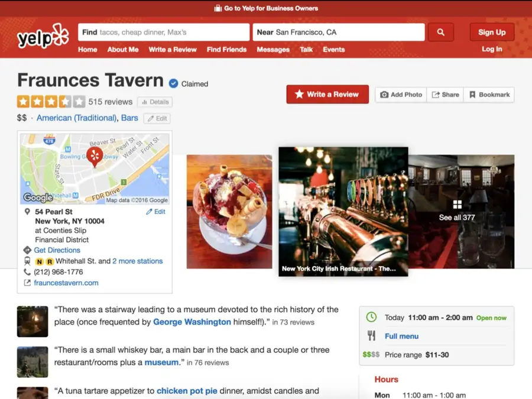532x399 pixels.
Task: Click the fork and knife menu icon
Action: [372, 336]
